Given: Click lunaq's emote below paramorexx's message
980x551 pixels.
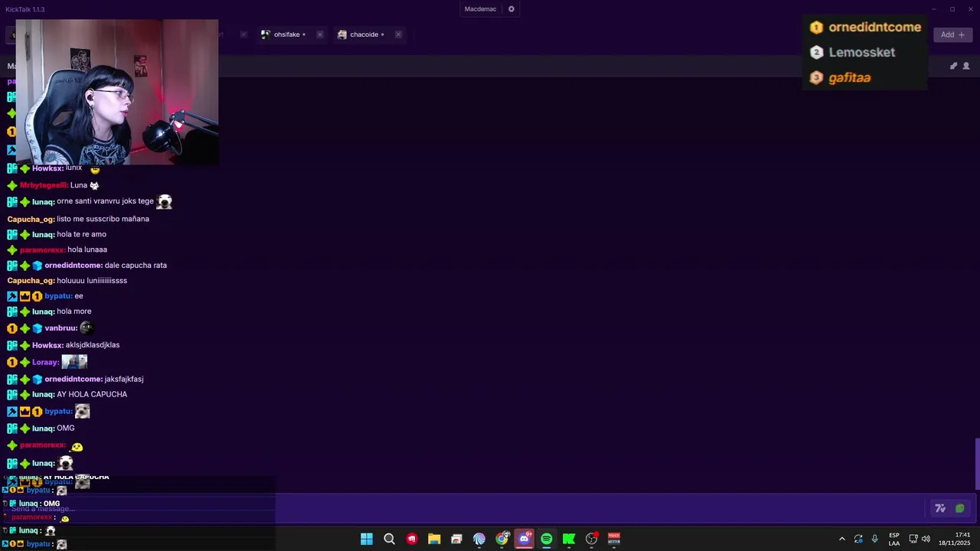Looking at the screenshot, I should [66, 463].
